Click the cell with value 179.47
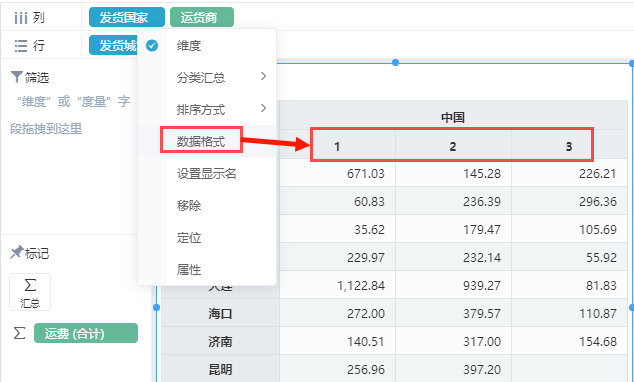 click(453, 229)
